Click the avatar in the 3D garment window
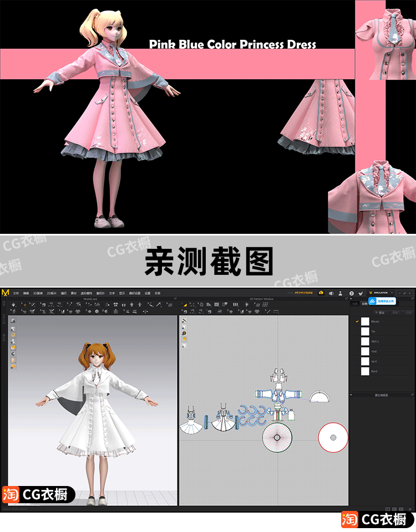Screen dimensions: 416x532 (97, 424)
